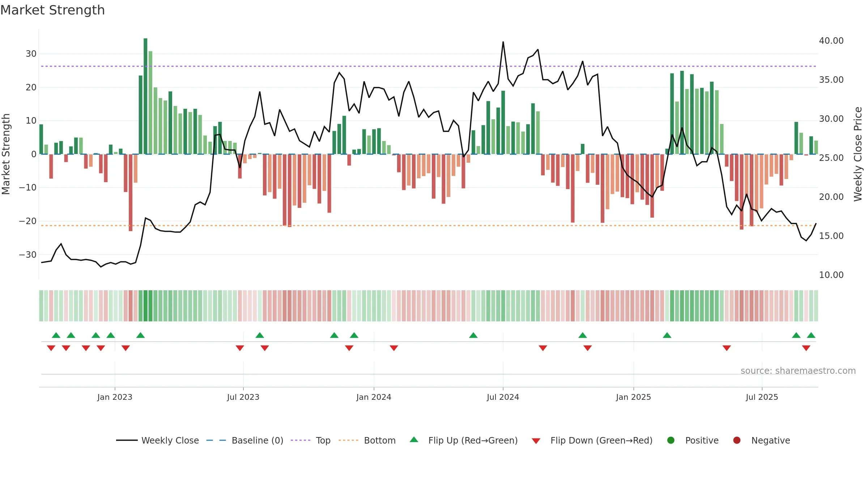The height and width of the screenshot is (488, 868).
Task: Toggle the Top legend entry
Action: [311, 440]
